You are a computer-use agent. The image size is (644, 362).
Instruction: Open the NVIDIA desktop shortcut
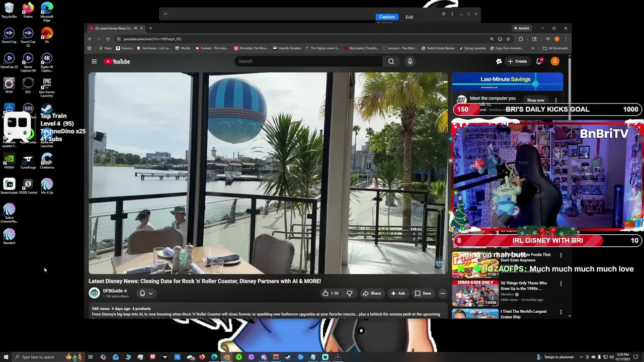[9, 161]
